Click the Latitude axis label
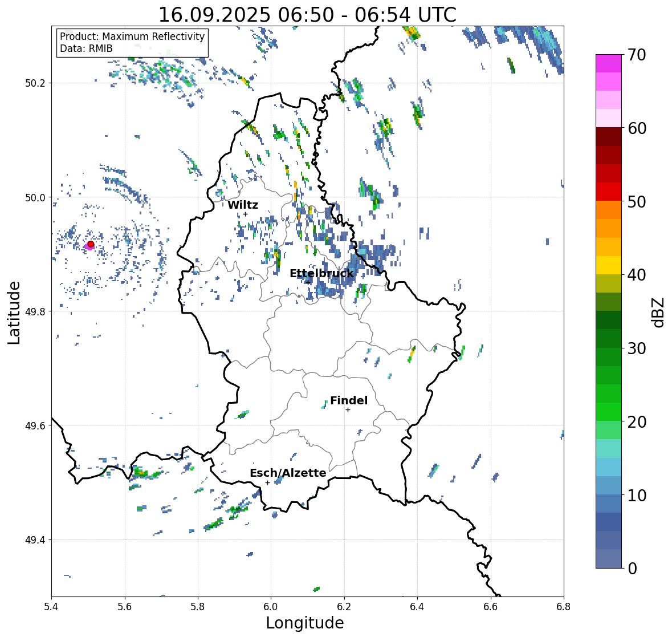Image resolution: width=672 pixels, height=637 pixels. (x=14, y=313)
